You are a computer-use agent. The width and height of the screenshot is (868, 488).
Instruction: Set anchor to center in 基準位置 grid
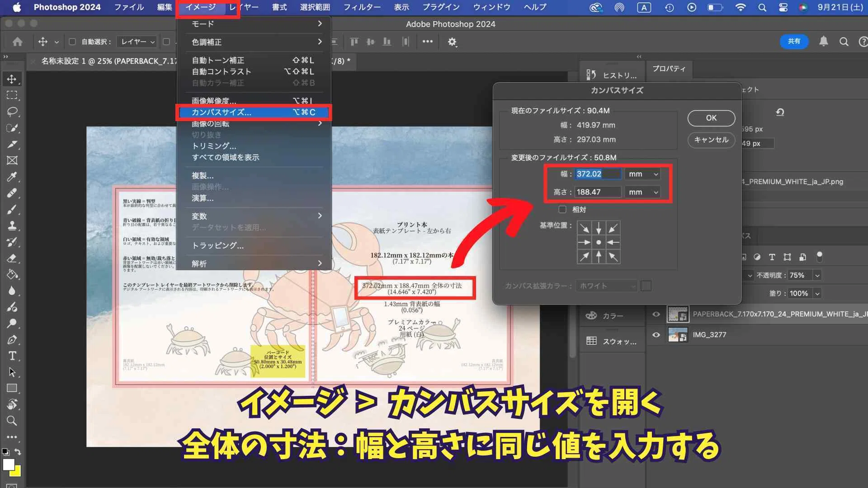[x=599, y=243]
